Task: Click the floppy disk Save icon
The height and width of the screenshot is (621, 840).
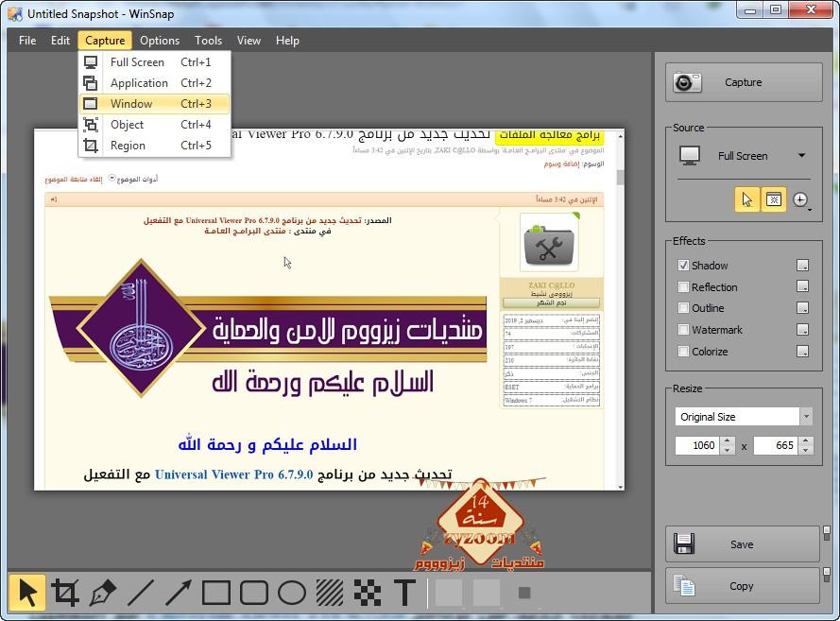Action: [684, 543]
